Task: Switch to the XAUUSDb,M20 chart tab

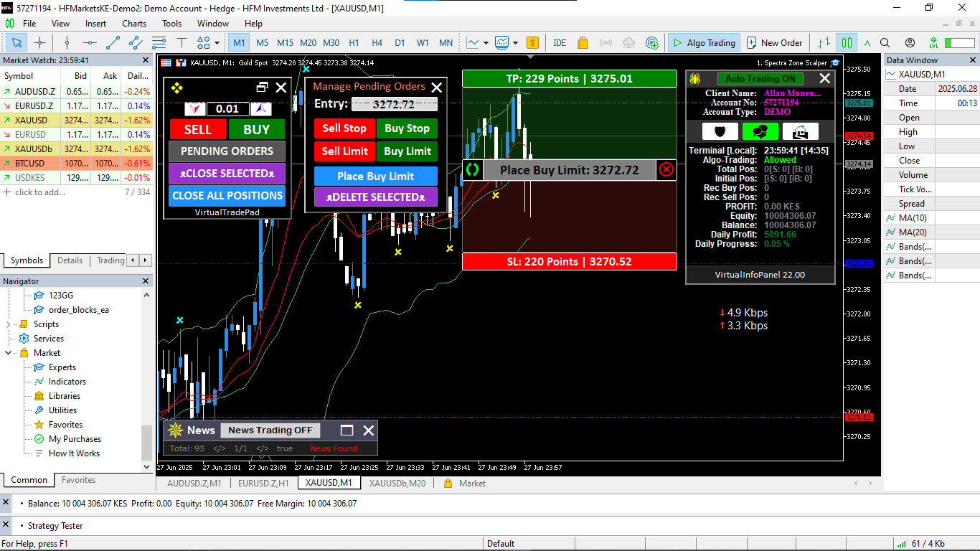Action: point(397,483)
